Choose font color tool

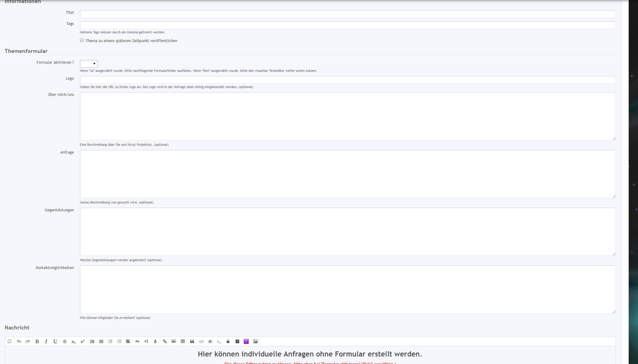point(155,341)
